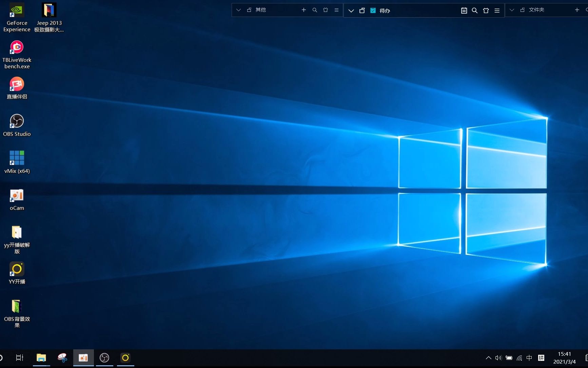Switch to oCam in the taskbar
The height and width of the screenshot is (368, 588).
point(83,357)
